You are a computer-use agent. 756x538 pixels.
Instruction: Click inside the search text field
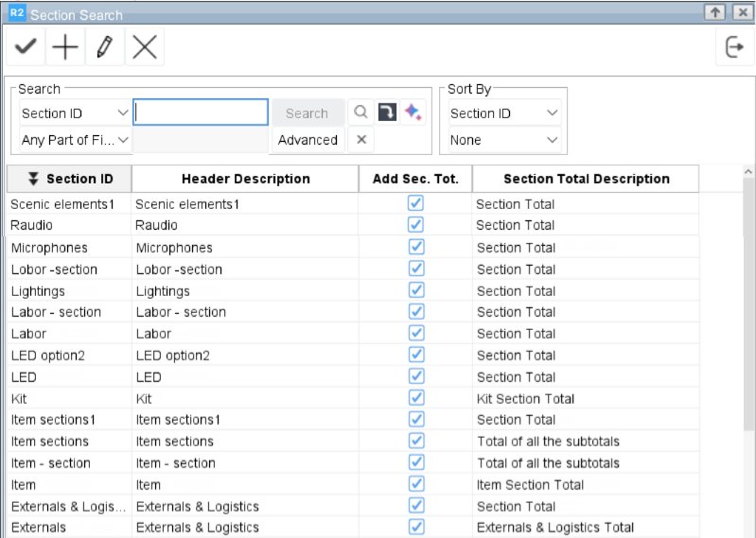coord(201,113)
